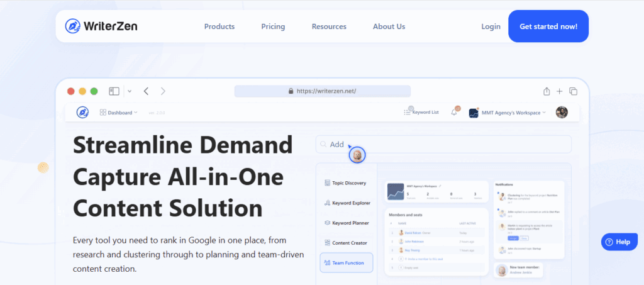
Task: Show tab overview icon
Action: click(573, 91)
